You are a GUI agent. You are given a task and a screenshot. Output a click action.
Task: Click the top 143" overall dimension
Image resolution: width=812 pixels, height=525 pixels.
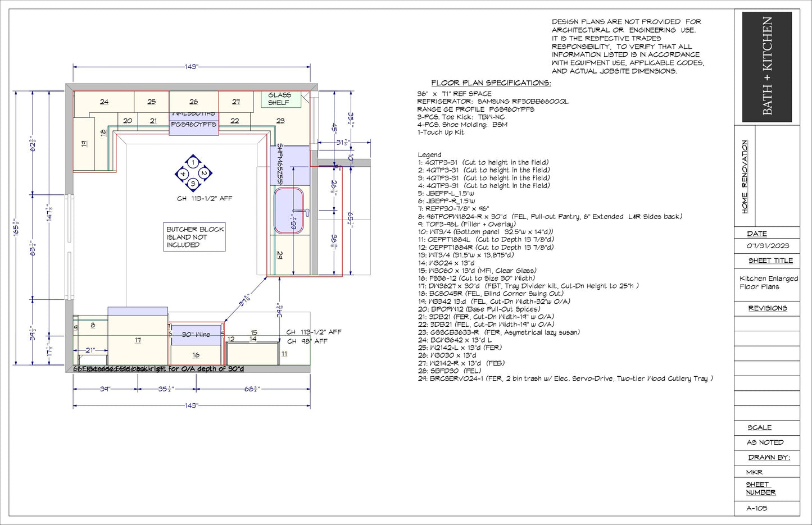192,67
